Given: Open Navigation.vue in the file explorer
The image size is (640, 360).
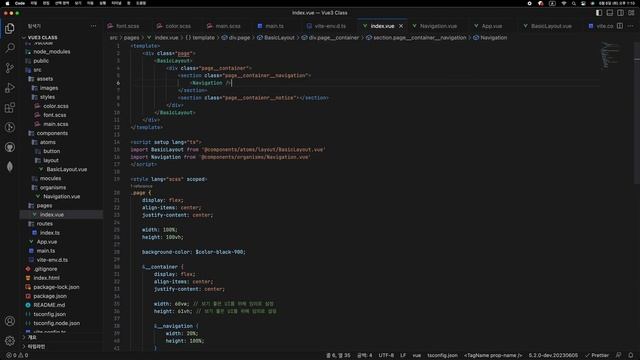Looking at the screenshot, I should 61,196.
